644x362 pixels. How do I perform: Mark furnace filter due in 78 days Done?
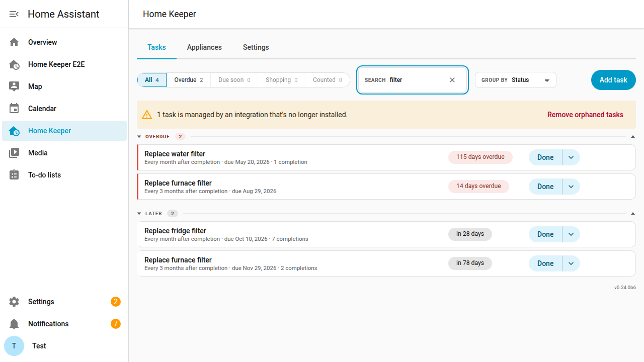tap(545, 263)
